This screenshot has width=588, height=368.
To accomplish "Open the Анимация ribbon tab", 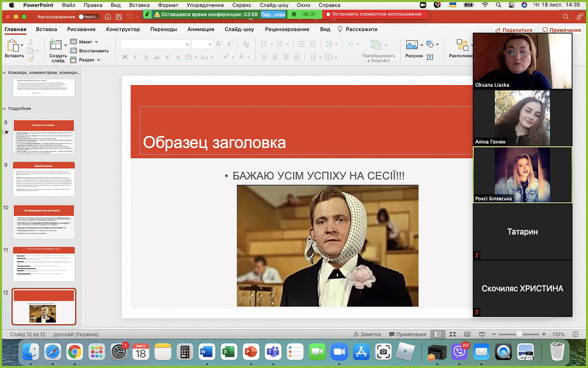I will tap(201, 29).
